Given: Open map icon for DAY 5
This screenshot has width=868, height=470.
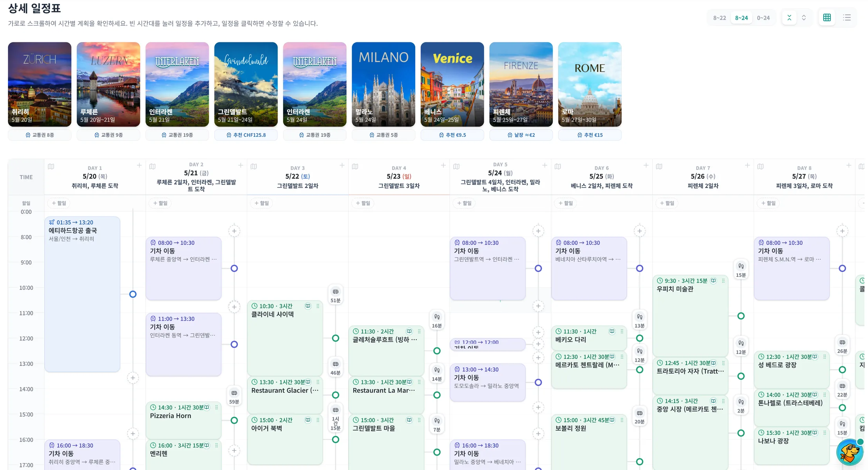Looking at the screenshot, I should pyautogui.click(x=456, y=166).
